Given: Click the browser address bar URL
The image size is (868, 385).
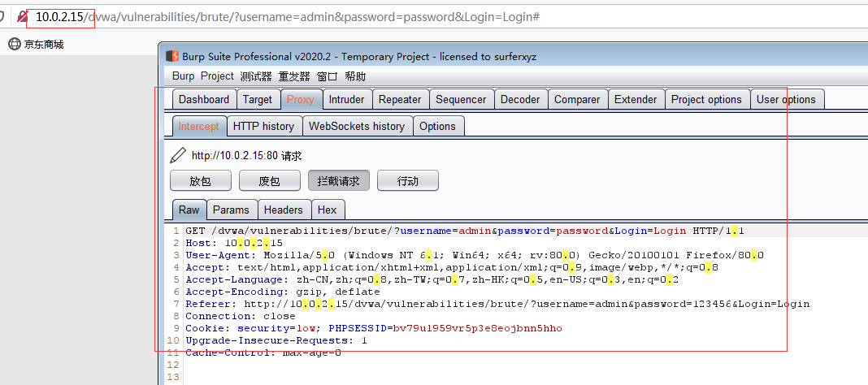Looking at the screenshot, I should 288,17.
